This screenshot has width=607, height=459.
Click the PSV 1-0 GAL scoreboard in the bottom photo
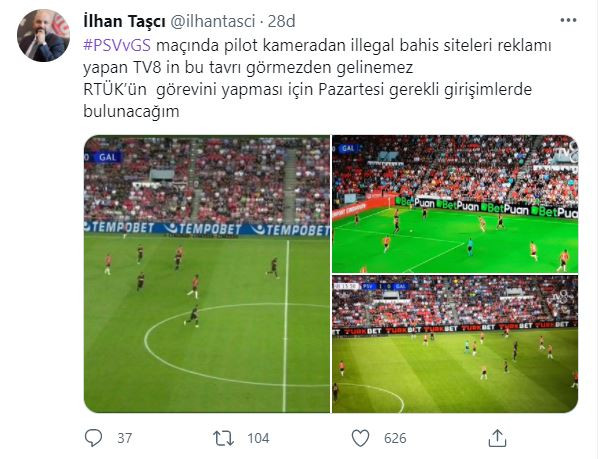(372, 286)
